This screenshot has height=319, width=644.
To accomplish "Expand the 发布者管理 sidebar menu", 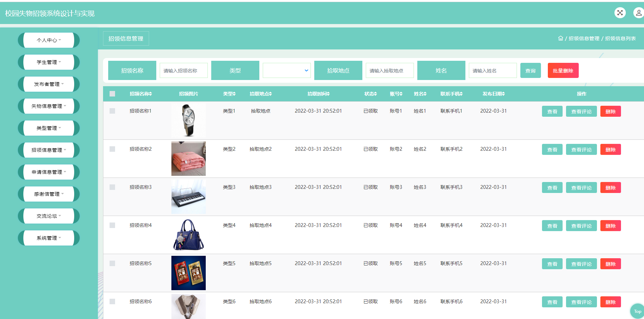I will point(49,84).
